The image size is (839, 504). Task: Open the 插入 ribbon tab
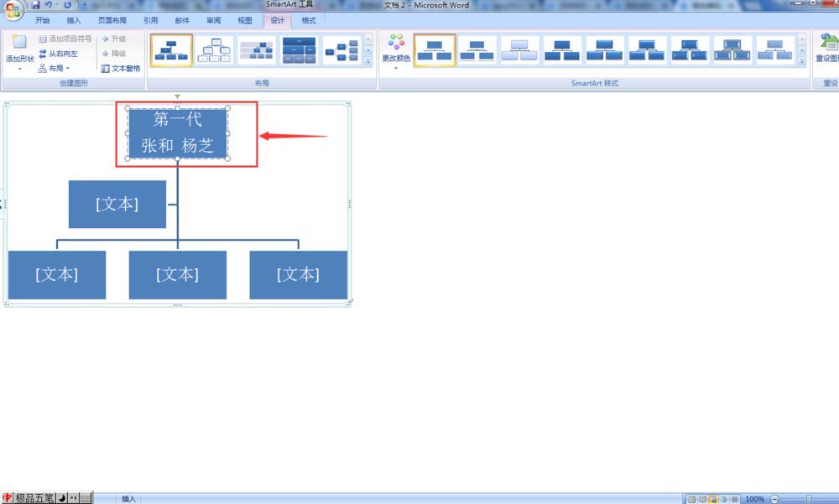[x=73, y=20]
